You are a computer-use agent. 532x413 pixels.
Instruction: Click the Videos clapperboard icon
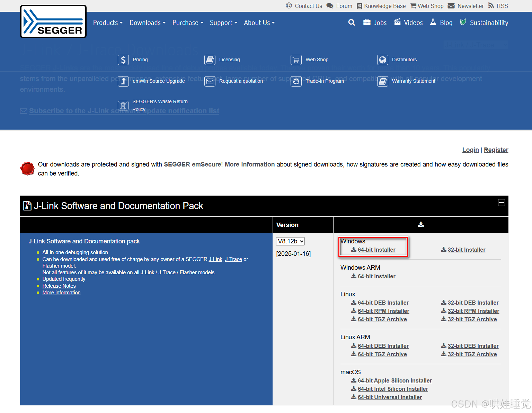(397, 22)
